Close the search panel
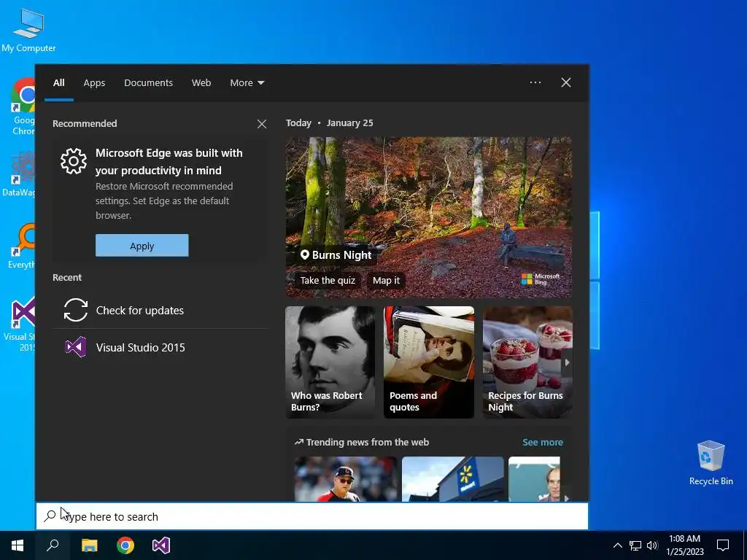The height and width of the screenshot is (560, 747). click(x=566, y=82)
